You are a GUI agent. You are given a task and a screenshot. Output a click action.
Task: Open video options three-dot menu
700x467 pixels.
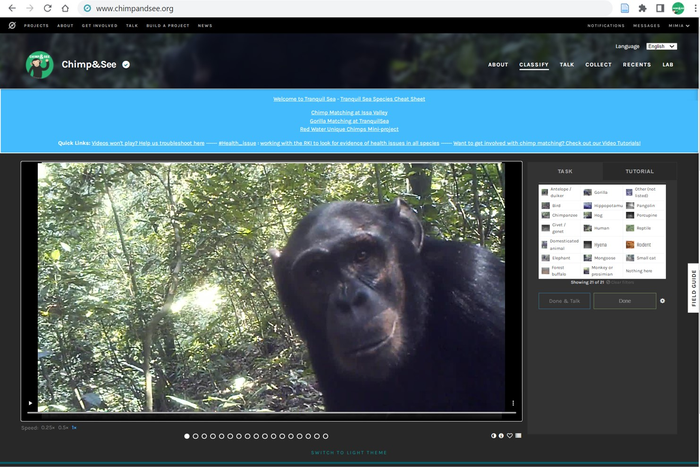pos(513,403)
